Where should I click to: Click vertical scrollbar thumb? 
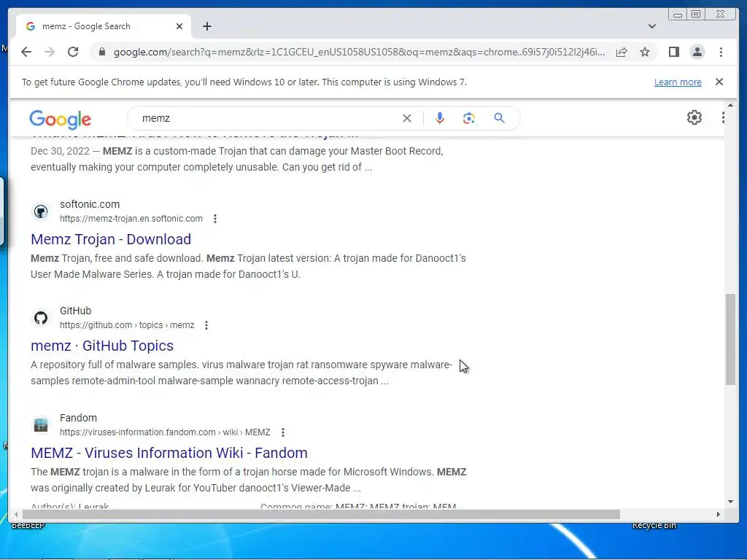730,340
